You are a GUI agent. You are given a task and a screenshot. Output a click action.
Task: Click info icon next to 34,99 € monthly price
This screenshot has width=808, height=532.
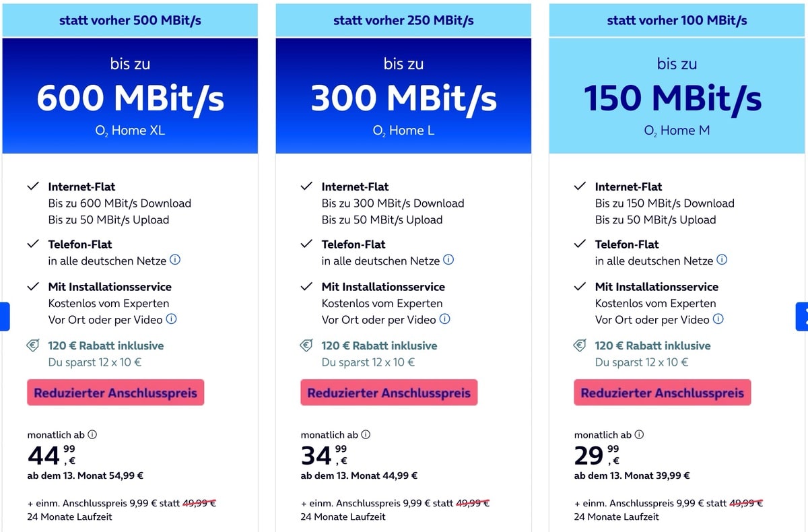(366, 434)
